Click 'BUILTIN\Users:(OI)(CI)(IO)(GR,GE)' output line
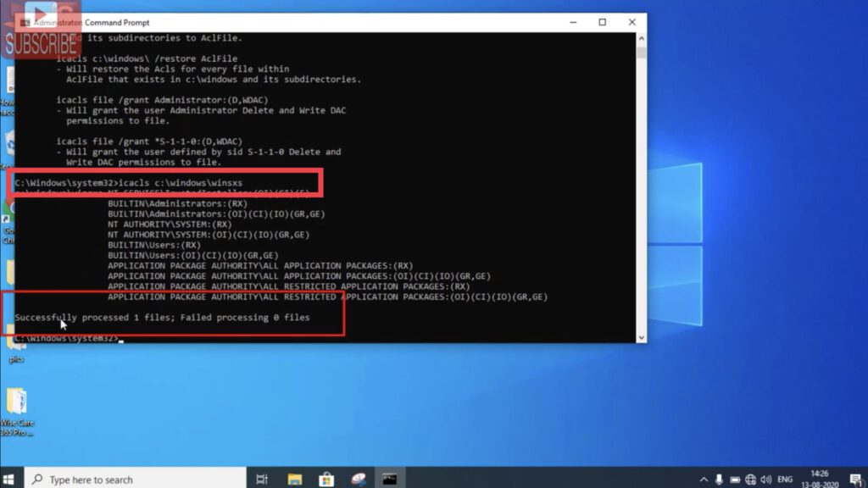The height and width of the screenshot is (488, 868). tap(193, 256)
